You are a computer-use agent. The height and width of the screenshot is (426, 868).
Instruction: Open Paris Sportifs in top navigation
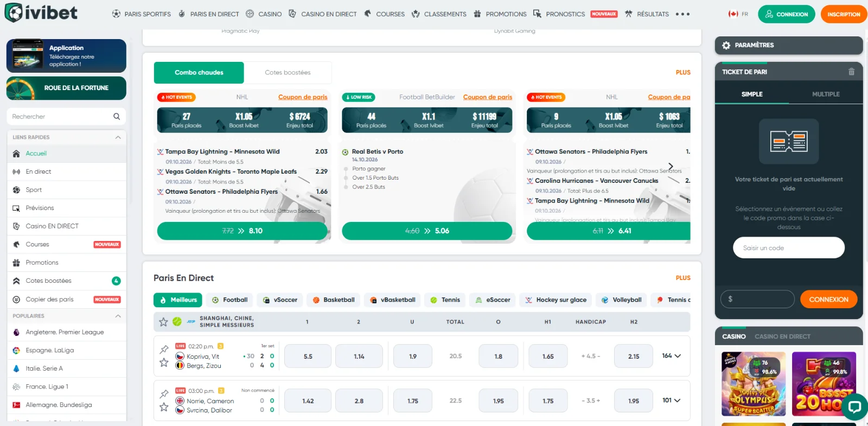tap(141, 14)
